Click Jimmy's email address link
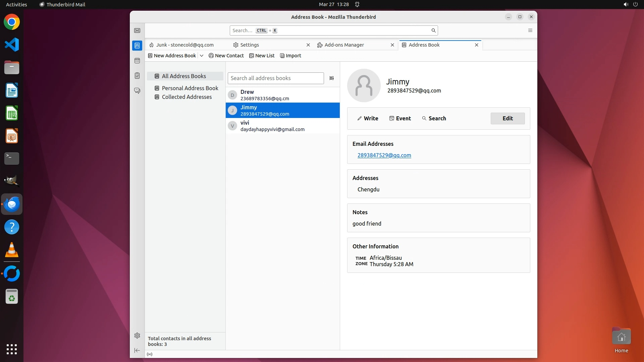Viewport: 644px width, 362px height. coord(384,155)
